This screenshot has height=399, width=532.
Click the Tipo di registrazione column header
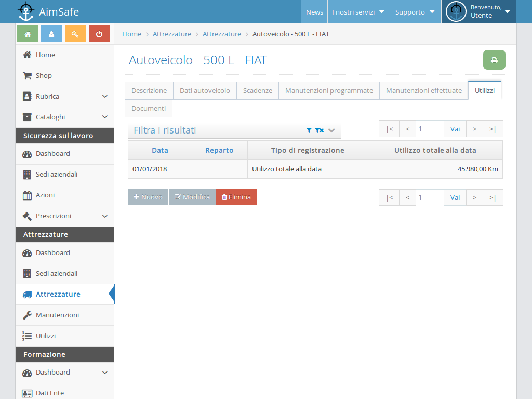pyautogui.click(x=308, y=150)
